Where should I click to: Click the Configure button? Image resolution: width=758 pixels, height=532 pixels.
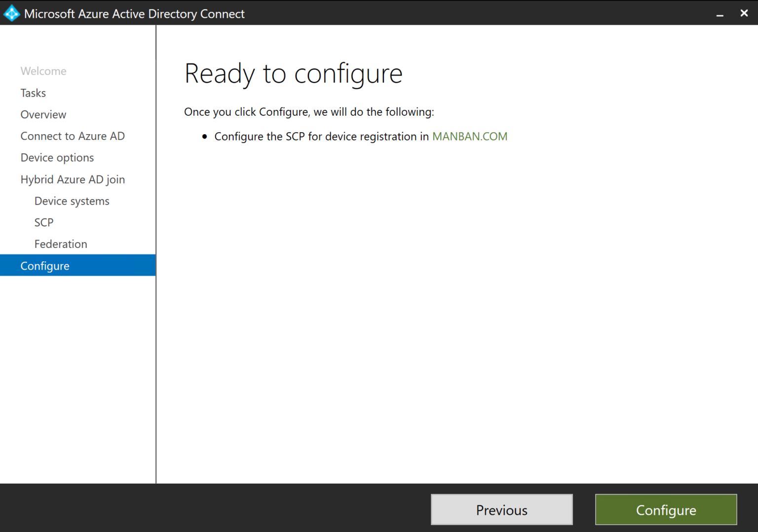click(x=666, y=509)
